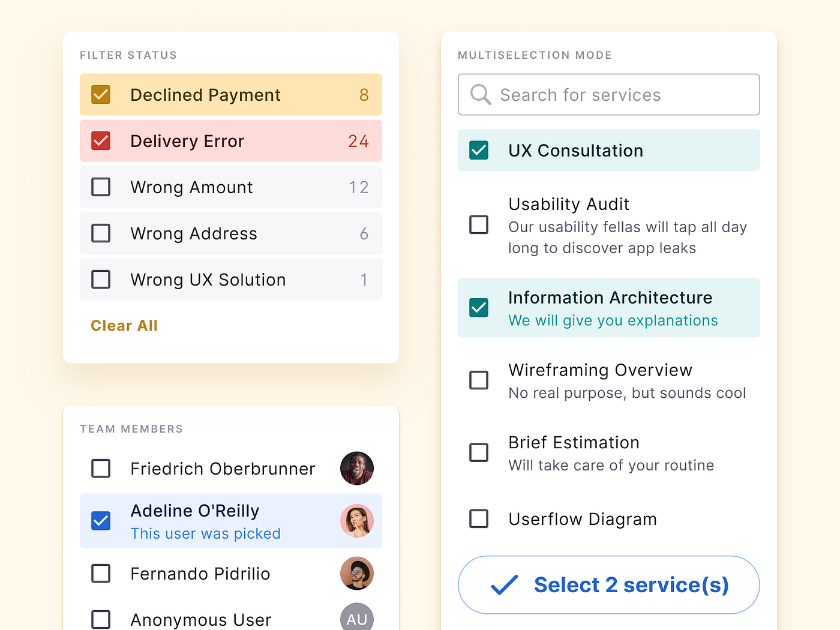
Task: Click the Friedrich Oberbrunner name
Action: (223, 469)
